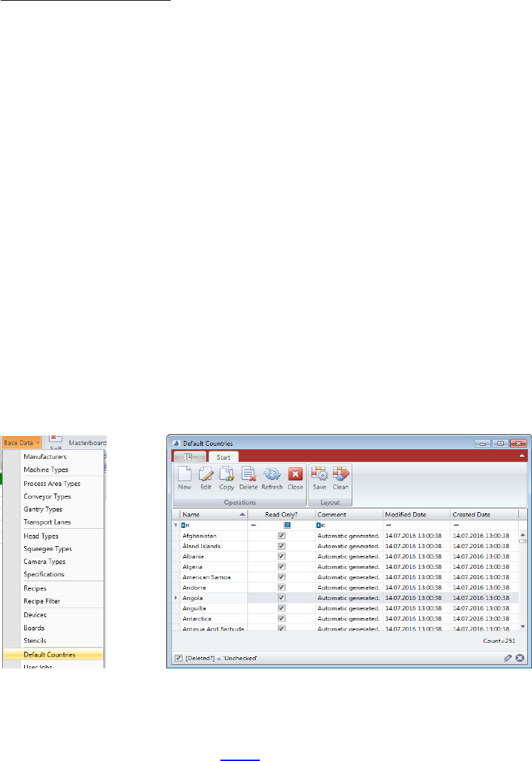The height and width of the screenshot is (761, 532).
Task: Select Gantry Types menu item
Action: 43,509
